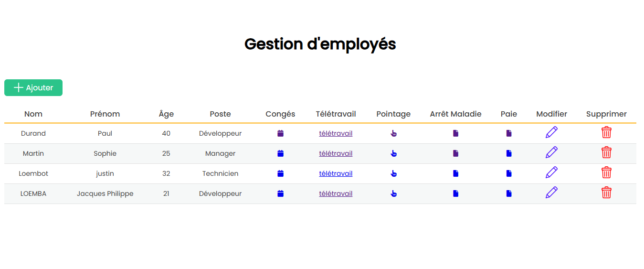Modify justin Loembot's record via pencil
This screenshot has height=269, width=644.
tap(551, 172)
